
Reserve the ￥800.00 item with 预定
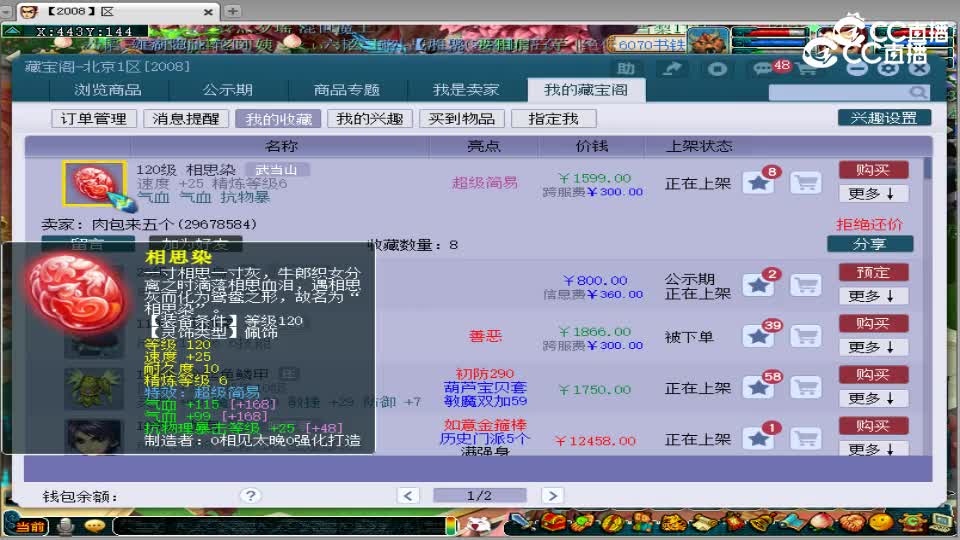click(873, 272)
